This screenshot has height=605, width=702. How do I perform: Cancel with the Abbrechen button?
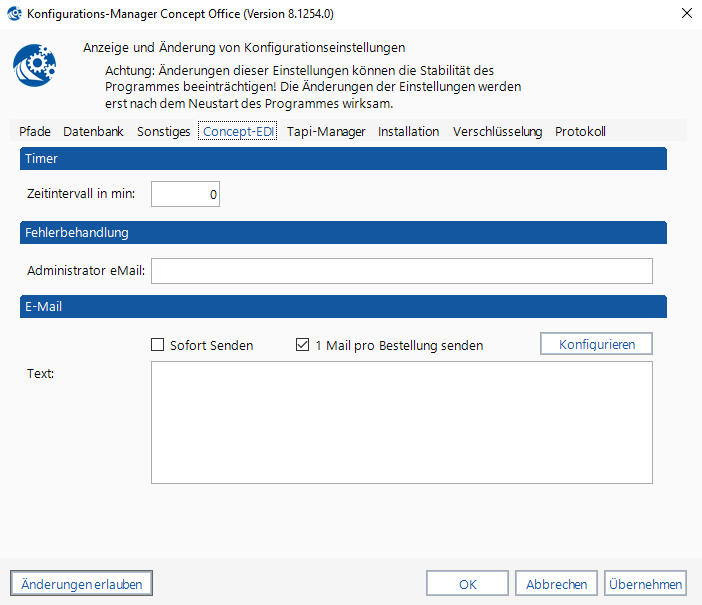click(557, 584)
